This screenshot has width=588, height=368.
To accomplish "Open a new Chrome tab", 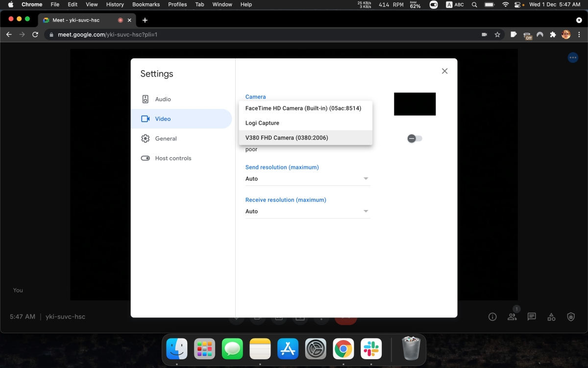I will (x=145, y=20).
